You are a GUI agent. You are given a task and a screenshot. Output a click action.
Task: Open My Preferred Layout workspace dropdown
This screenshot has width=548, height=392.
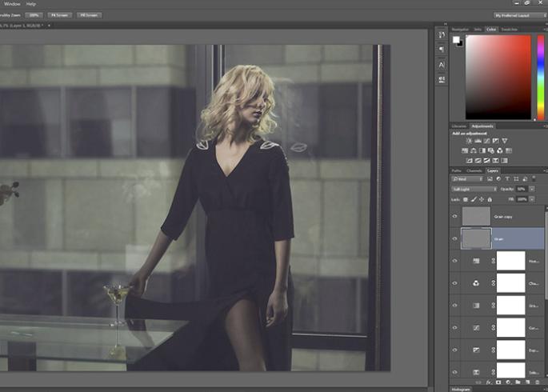(519, 14)
